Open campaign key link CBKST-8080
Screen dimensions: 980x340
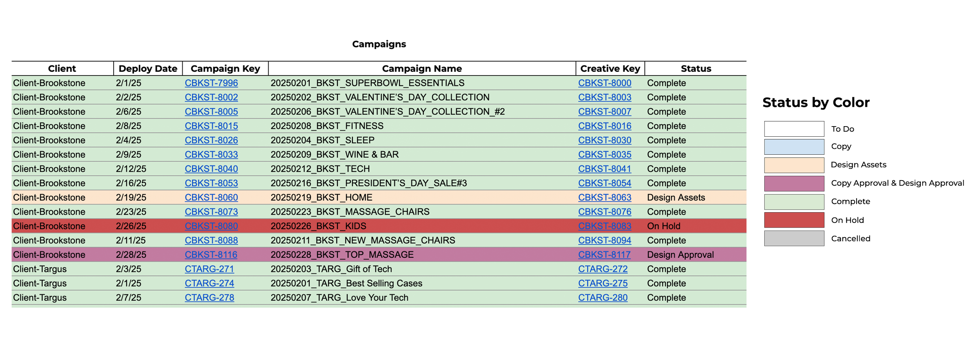pyautogui.click(x=211, y=226)
